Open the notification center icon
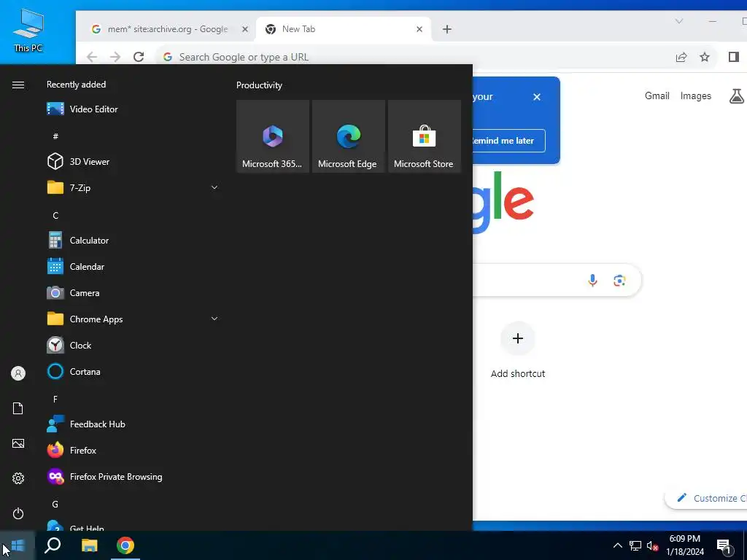This screenshot has width=747, height=560. 724,545
